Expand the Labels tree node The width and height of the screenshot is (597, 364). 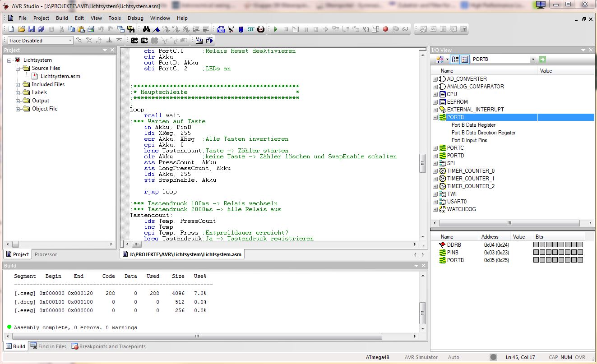pyautogui.click(x=18, y=92)
